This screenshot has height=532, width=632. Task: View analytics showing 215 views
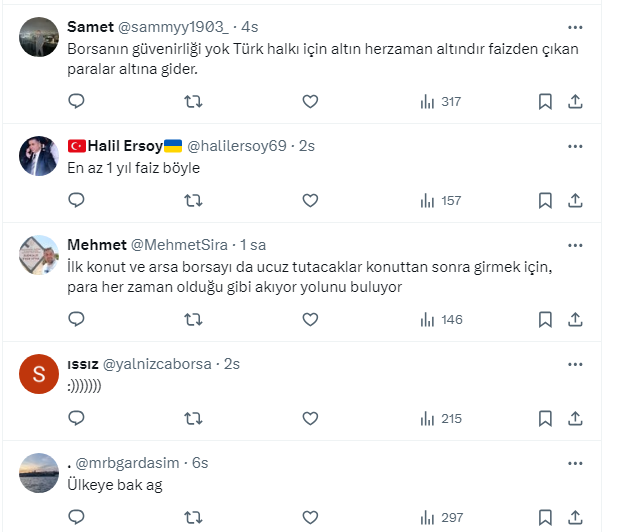pyautogui.click(x=441, y=418)
